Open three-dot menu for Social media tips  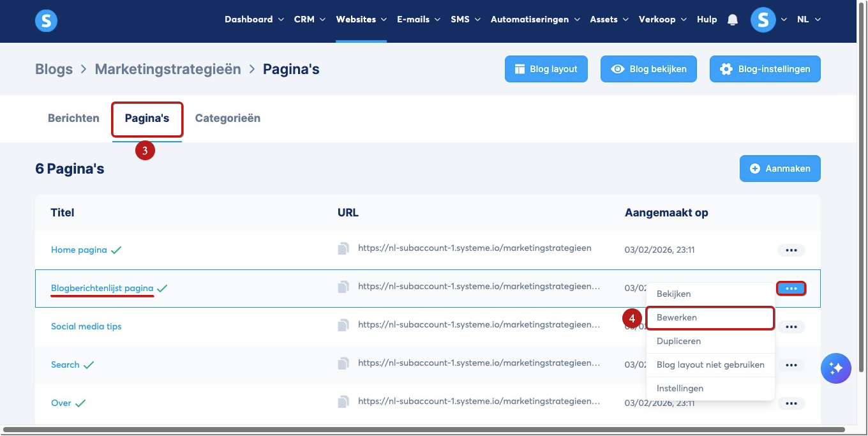pos(791,327)
